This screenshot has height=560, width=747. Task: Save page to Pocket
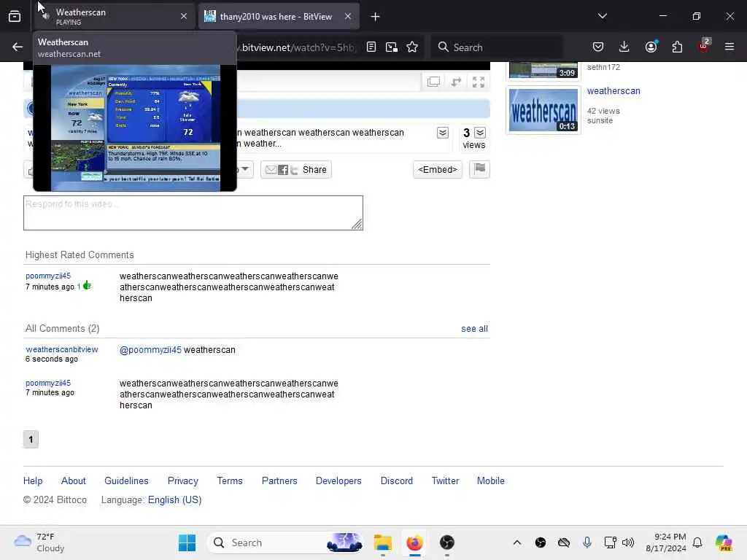(598, 47)
